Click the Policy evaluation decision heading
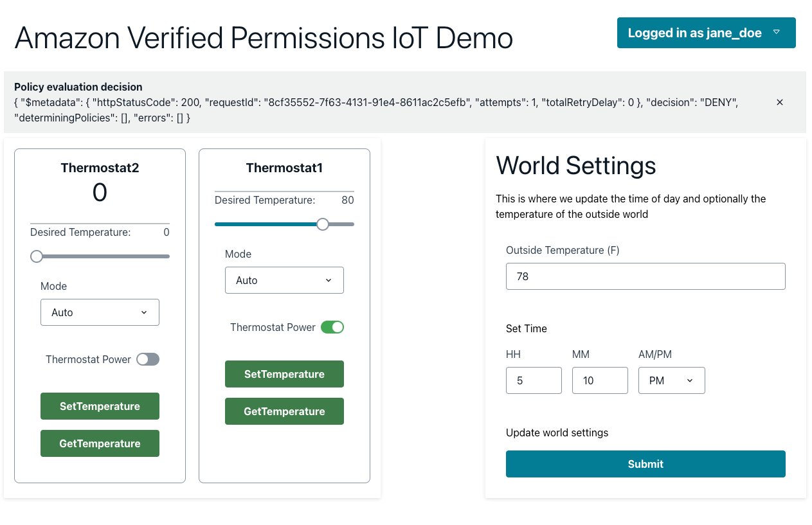 click(x=78, y=87)
